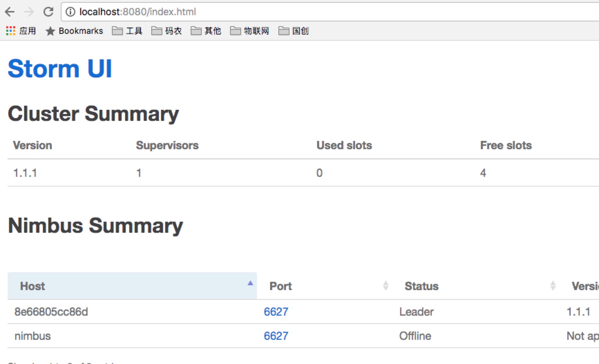Select the Nimbus Summary heading
Viewport: 599px width, 364px height.
click(95, 226)
